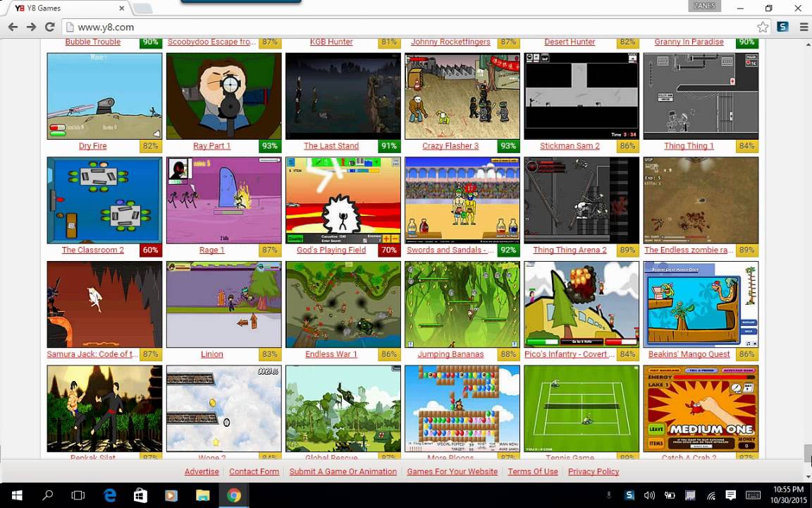Open the Contact Form footer link

254,471
